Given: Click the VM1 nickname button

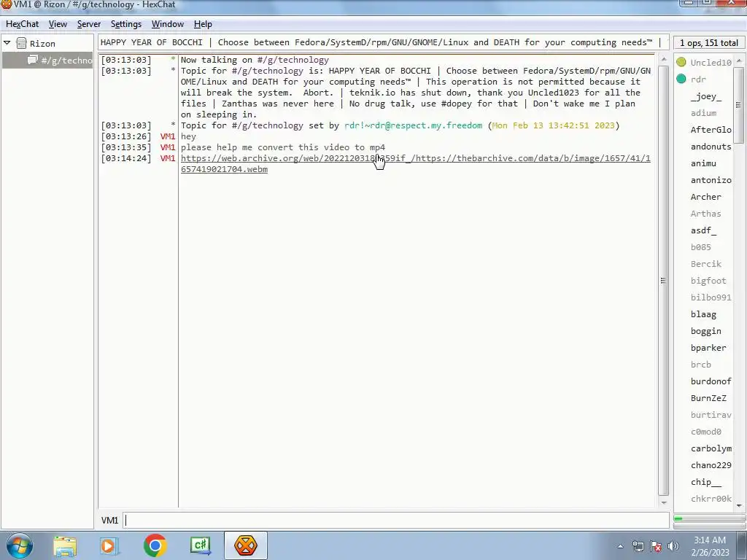Looking at the screenshot, I should click(109, 520).
